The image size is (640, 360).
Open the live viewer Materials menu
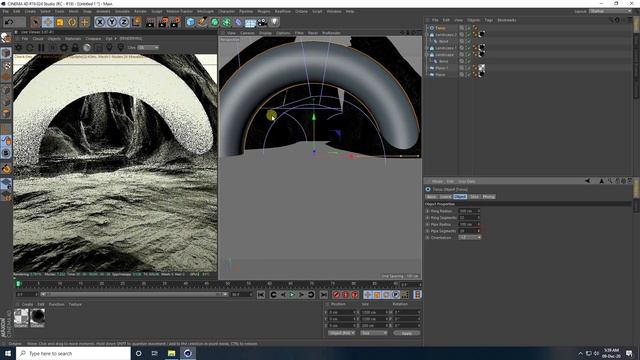(73, 39)
